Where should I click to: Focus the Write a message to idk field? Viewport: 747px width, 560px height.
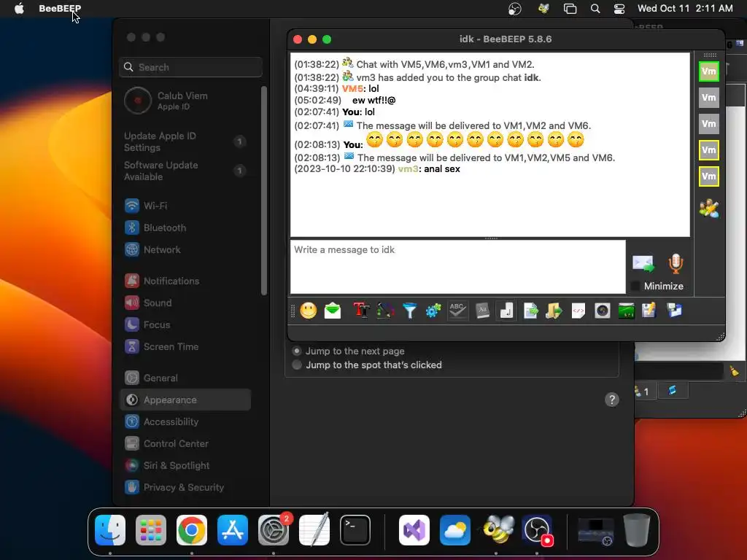pos(458,267)
